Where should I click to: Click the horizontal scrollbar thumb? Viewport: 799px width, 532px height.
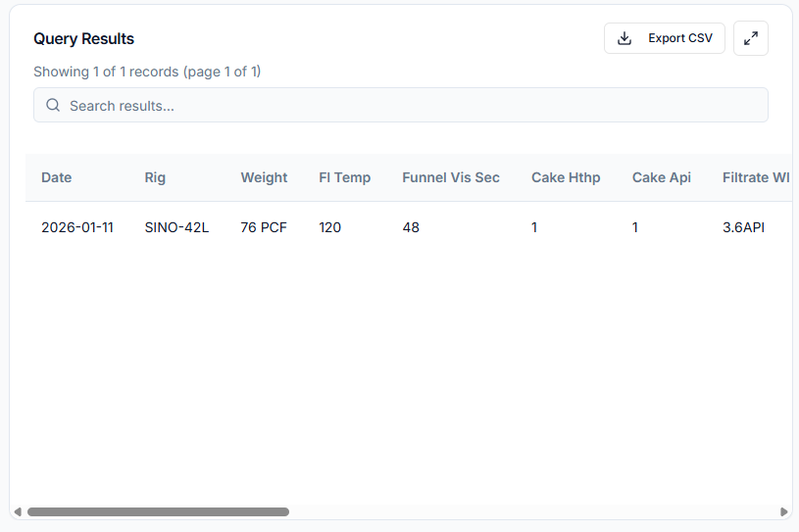tap(158, 511)
